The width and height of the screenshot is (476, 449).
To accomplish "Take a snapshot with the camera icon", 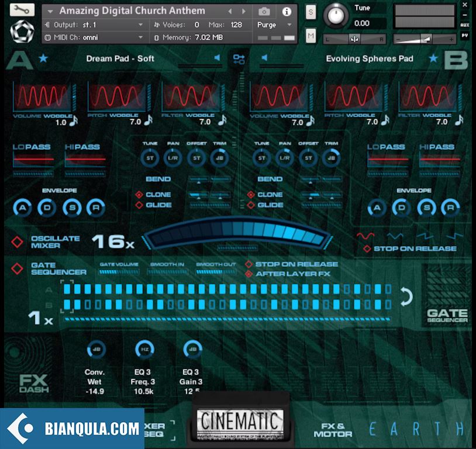I will click(264, 12).
